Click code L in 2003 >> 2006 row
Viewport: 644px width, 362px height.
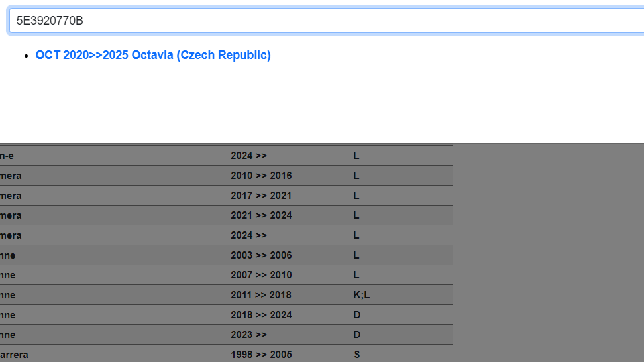click(356, 255)
